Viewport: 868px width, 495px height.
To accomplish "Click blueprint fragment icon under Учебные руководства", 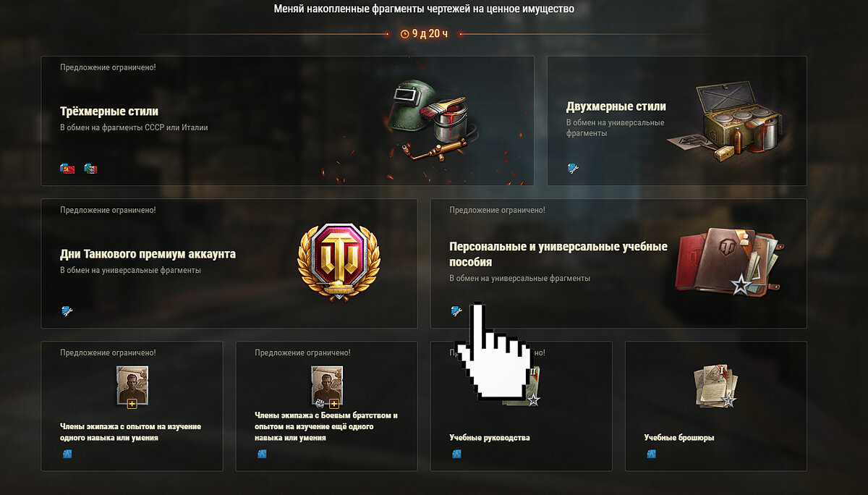I will [x=456, y=454].
